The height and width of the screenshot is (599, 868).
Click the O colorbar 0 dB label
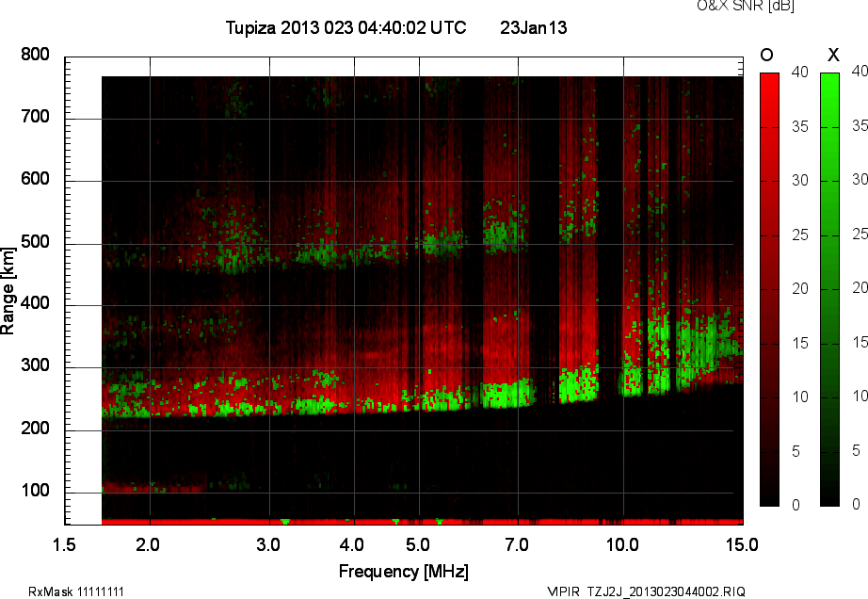point(796,505)
